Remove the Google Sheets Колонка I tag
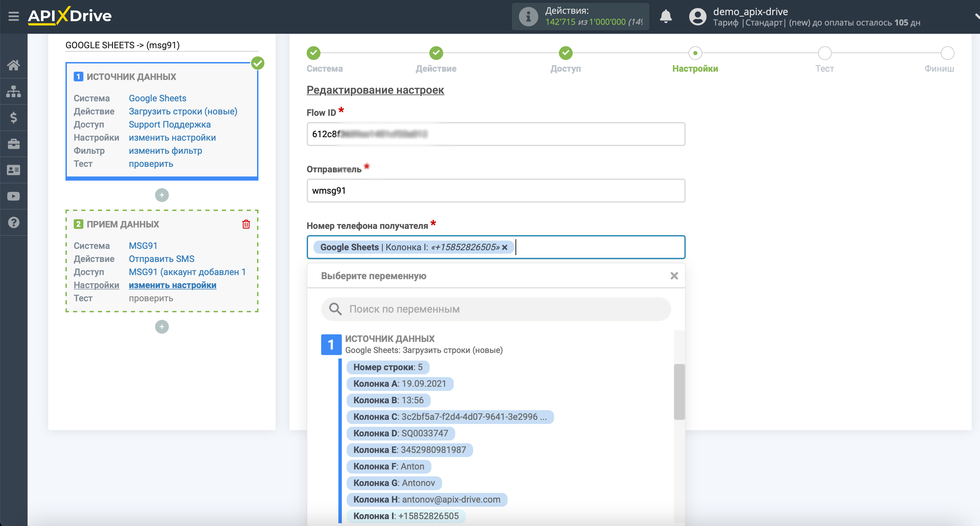The width and height of the screenshot is (980, 526). tap(504, 247)
